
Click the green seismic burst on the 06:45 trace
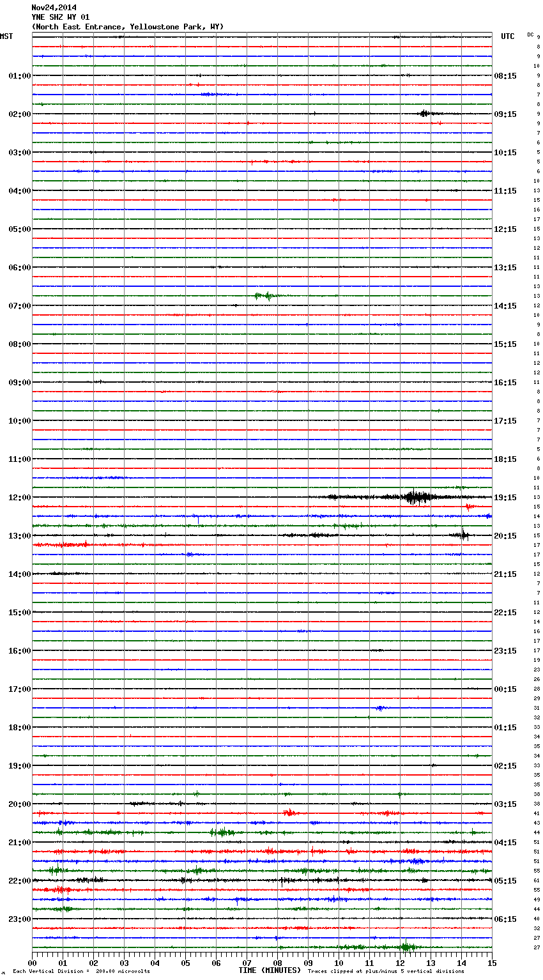264,296
